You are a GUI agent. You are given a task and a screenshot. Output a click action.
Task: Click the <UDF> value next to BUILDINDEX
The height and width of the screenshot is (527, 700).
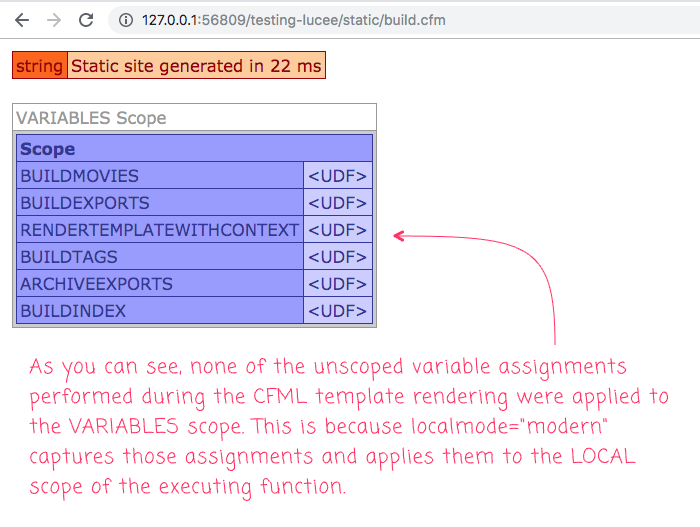[x=337, y=311]
